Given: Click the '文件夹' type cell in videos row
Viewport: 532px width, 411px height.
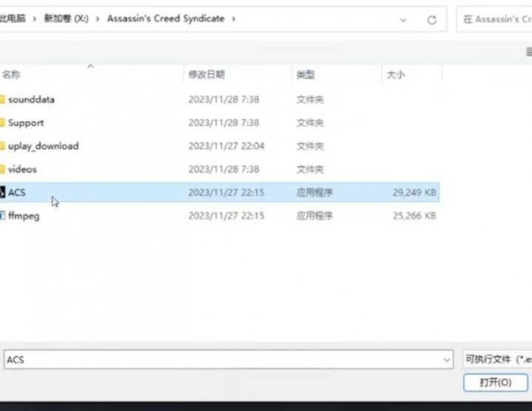Looking at the screenshot, I should pyautogui.click(x=310, y=169).
